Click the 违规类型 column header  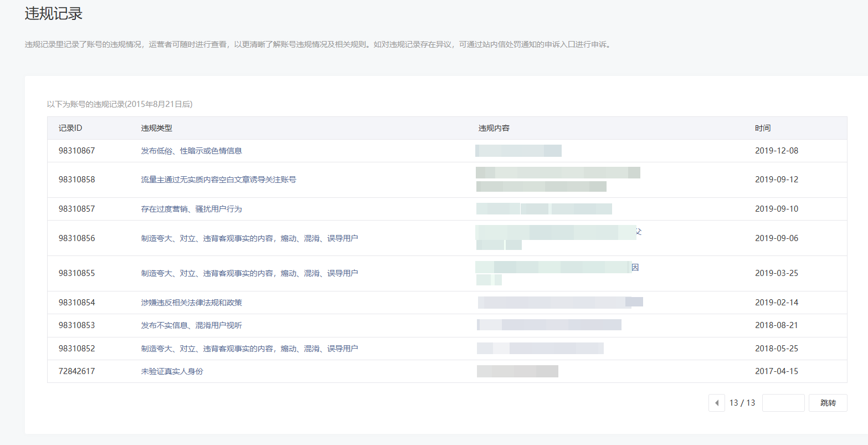point(157,128)
